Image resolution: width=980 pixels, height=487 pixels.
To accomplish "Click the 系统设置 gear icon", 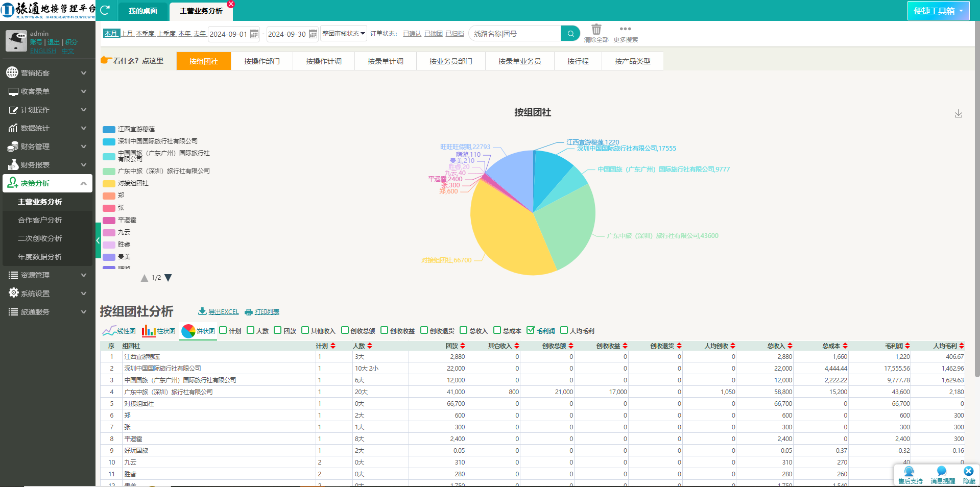I will pyautogui.click(x=13, y=293).
